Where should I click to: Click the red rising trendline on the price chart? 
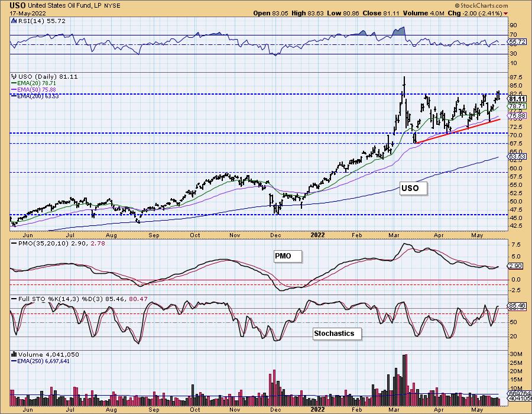458,131
